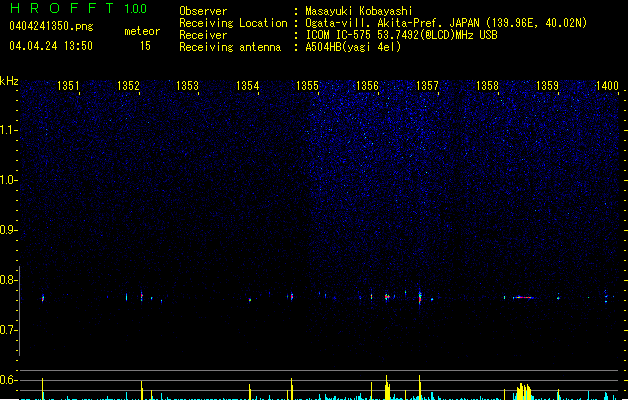Click the 1.0 kHz frequency axis label

coord(8,180)
